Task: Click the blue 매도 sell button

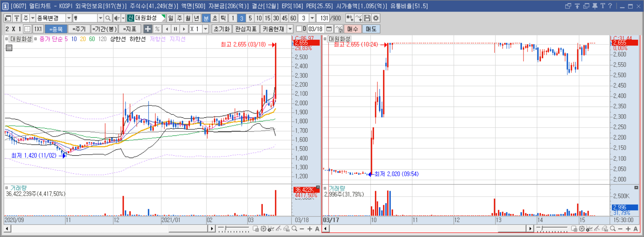Action: tap(371, 29)
